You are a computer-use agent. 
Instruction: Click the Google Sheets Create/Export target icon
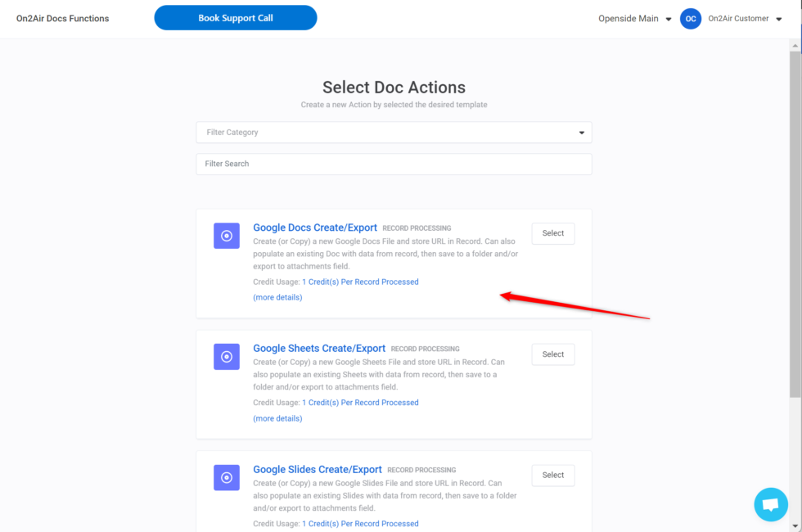[x=226, y=357]
